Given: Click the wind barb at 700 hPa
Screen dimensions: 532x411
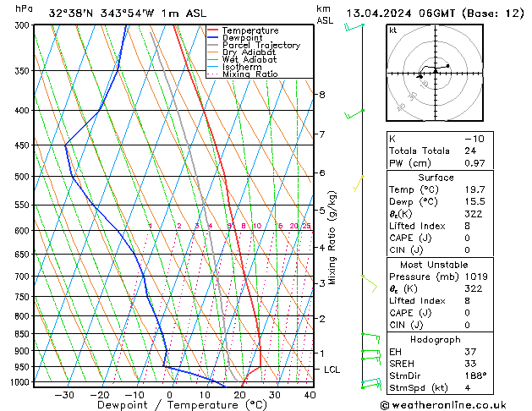Looking at the screenshot, I should (x=370, y=283).
